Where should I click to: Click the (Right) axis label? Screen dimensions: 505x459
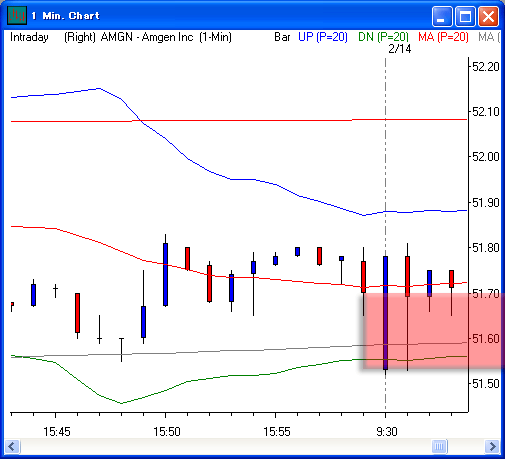pos(80,37)
